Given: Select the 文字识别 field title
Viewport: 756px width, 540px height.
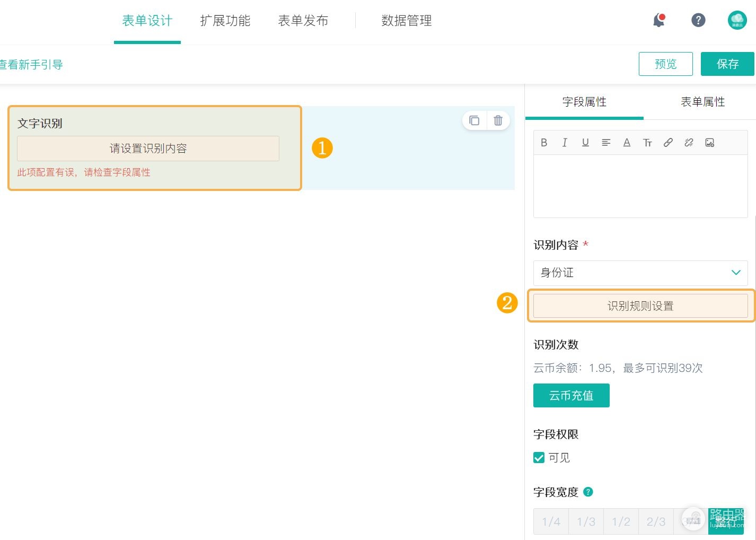Looking at the screenshot, I should pyautogui.click(x=40, y=123).
